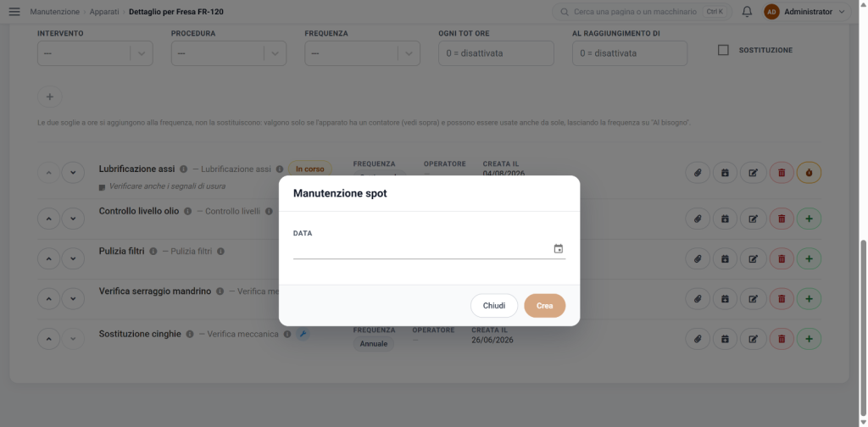Screen dimensions: 868x427
Task: Edit the Controllo livello olio row
Action: 754,219
